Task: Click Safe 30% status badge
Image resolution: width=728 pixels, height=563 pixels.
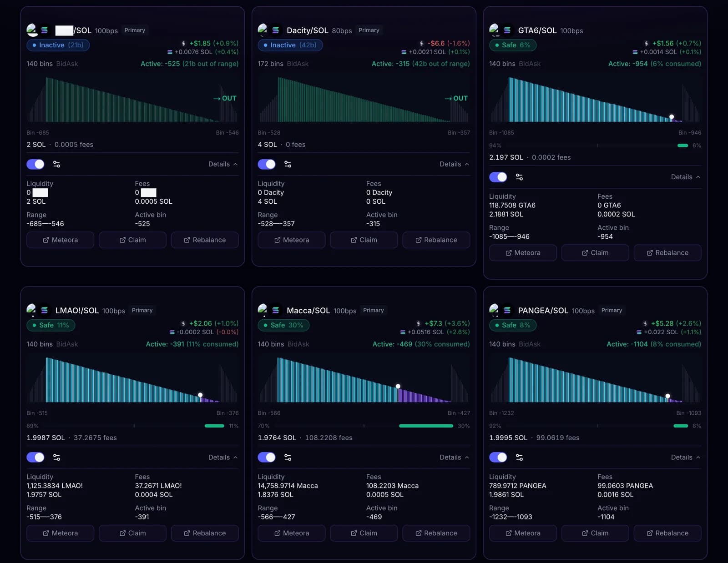Action: point(283,325)
